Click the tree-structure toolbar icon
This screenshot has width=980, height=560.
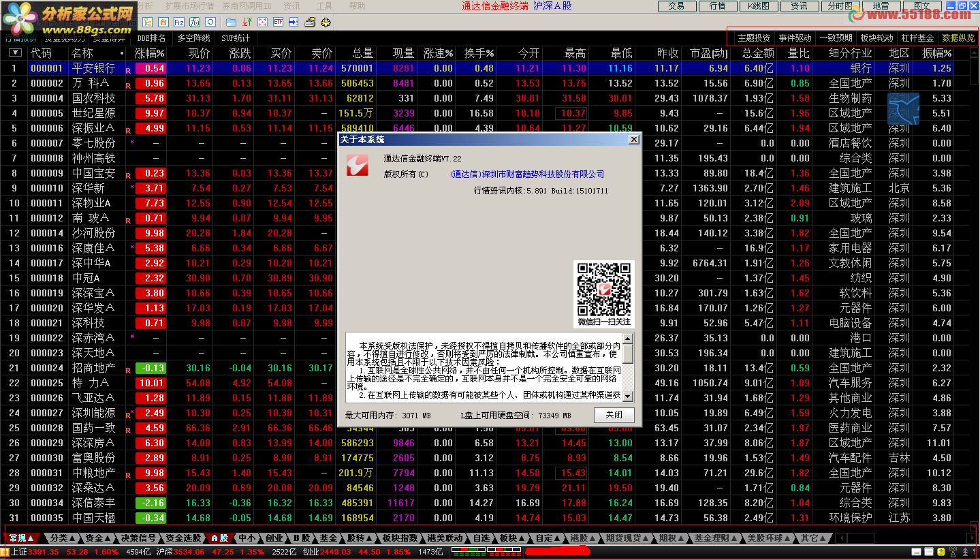tap(148, 22)
